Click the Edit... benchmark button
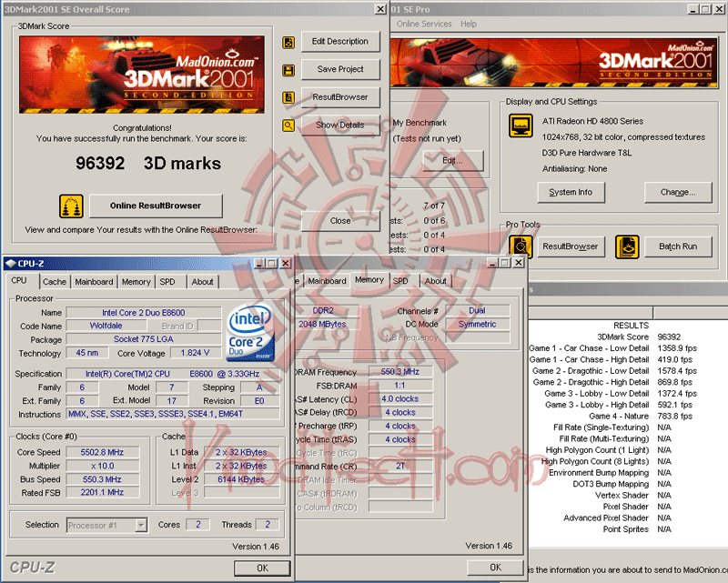Image resolution: width=728 pixels, height=583 pixels. coord(452,161)
